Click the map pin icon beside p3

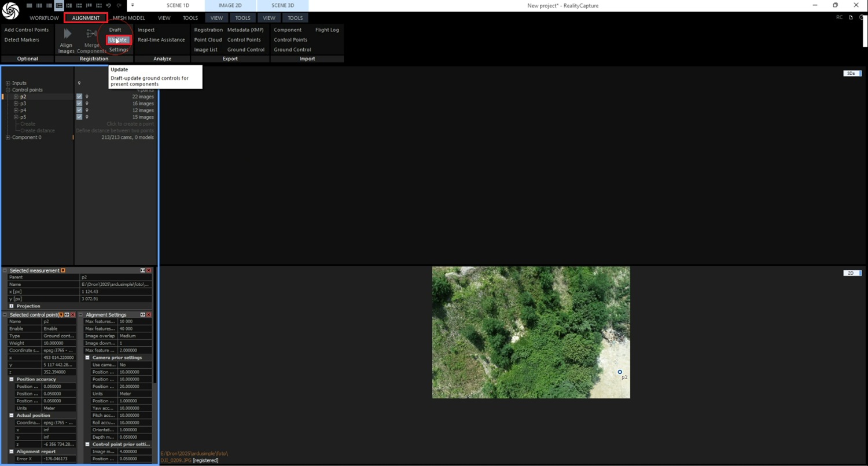point(87,104)
